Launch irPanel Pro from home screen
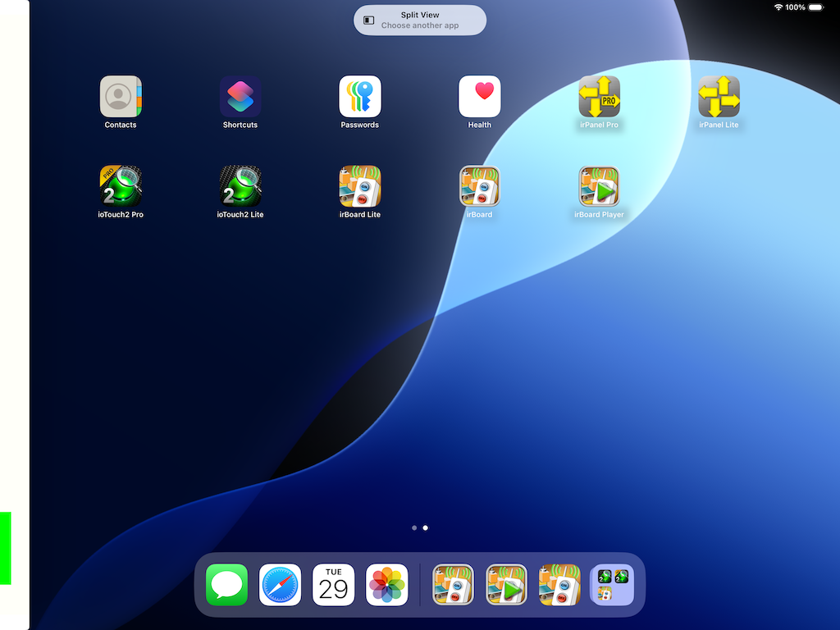This screenshot has width=840, height=630. [x=599, y=97]
